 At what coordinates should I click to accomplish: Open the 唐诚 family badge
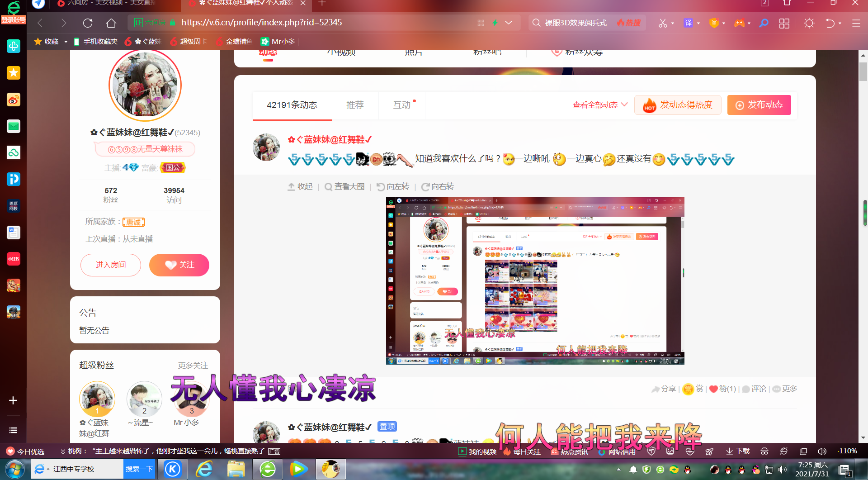[x=133, y=222]
